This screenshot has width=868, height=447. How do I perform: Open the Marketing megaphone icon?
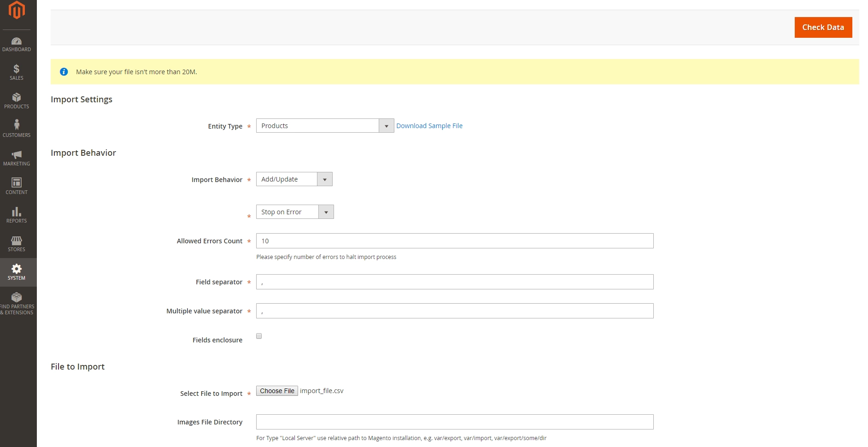pyautogui.click(x=17, y=154)
